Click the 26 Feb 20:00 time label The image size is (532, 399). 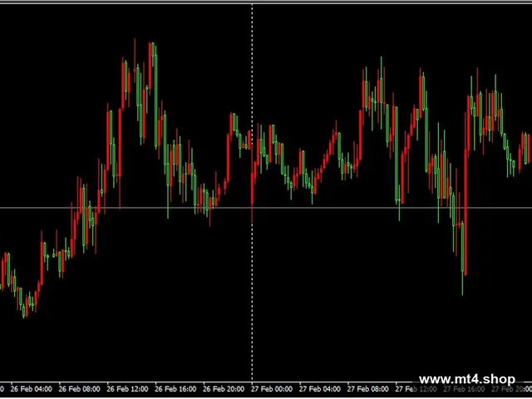tap(224, 389)
